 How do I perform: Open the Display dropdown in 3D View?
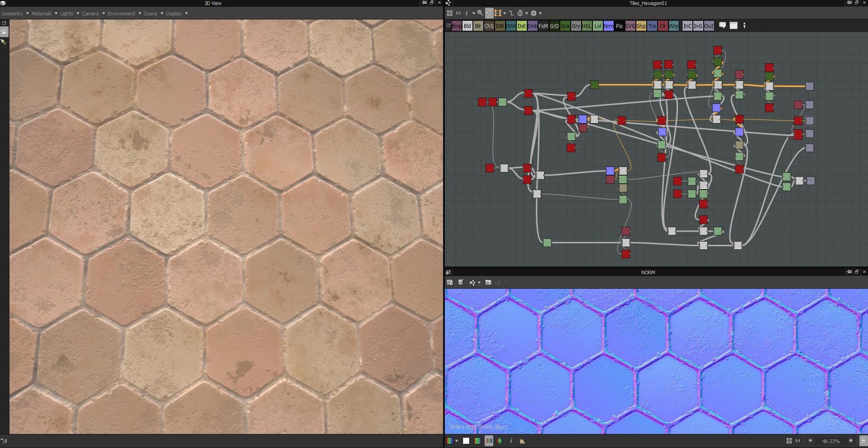tap(176, 14)
